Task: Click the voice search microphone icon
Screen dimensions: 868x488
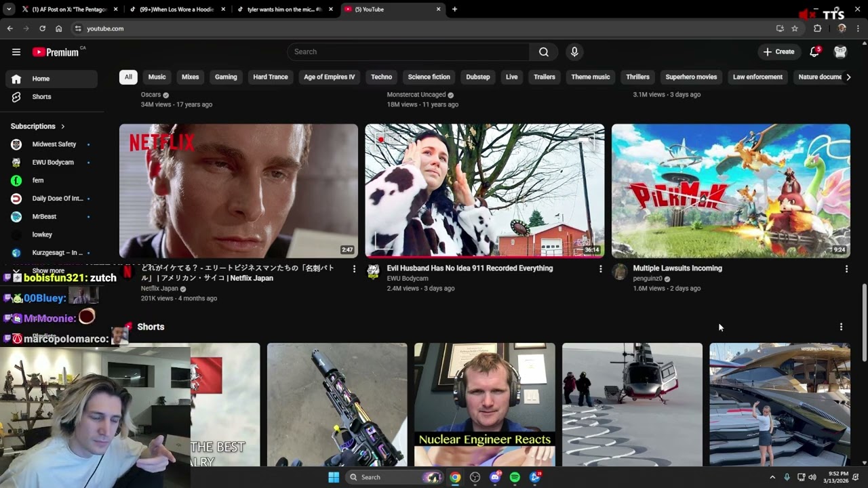Action: [x=574, y=52]
